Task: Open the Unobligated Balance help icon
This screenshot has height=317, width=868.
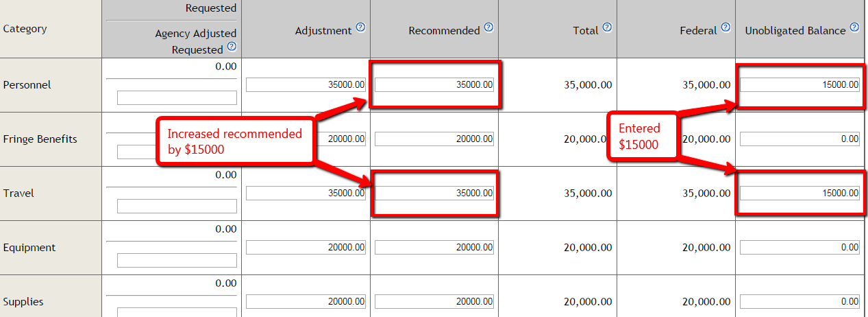Action: point(854,28)
